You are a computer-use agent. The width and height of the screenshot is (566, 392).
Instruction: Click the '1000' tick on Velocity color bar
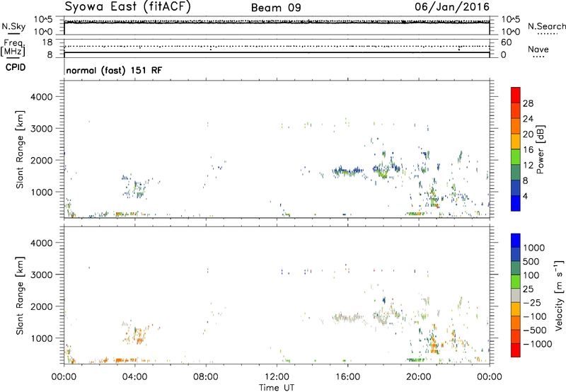[533, 248]
